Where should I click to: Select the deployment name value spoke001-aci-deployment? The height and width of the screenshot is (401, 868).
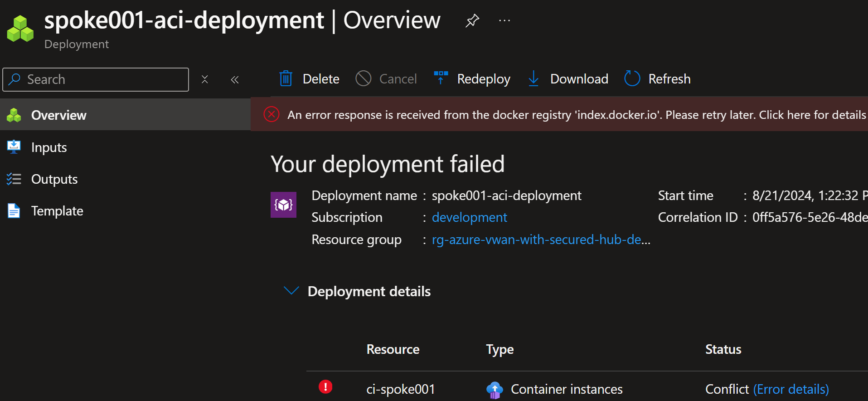(506, 196)
